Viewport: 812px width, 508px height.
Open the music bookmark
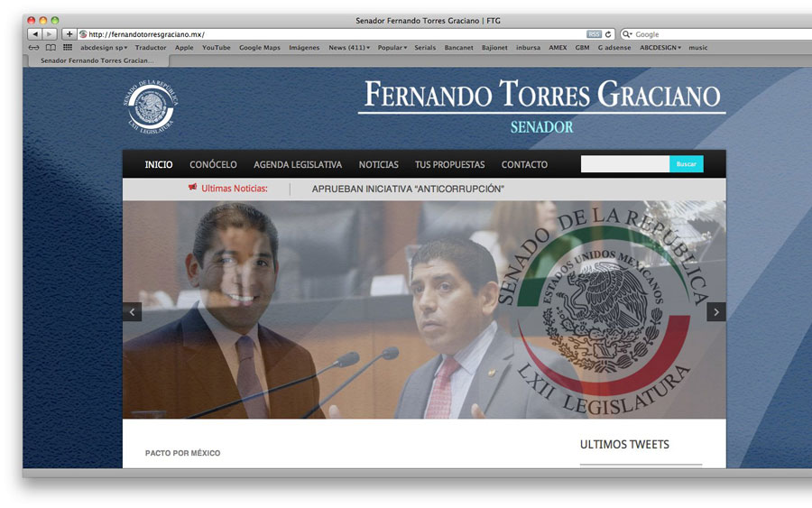coord(697,48)
